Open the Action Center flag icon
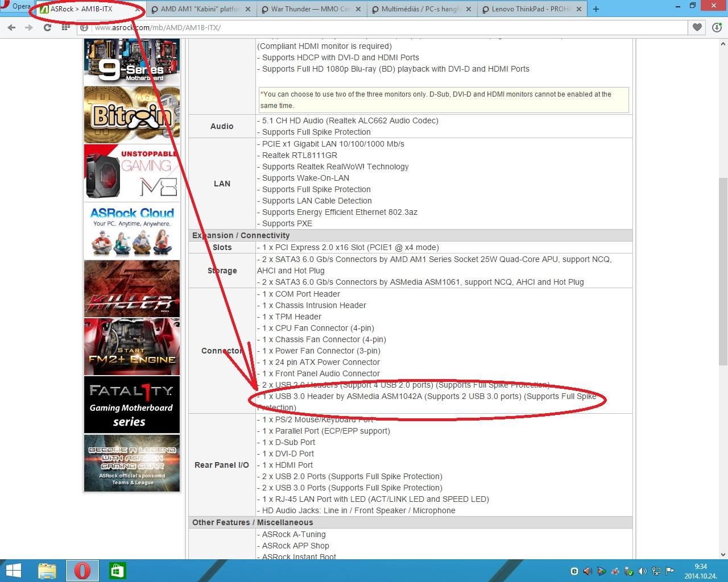Image resolution: width=728 pixels, height=582 pixels. (671, 571)
